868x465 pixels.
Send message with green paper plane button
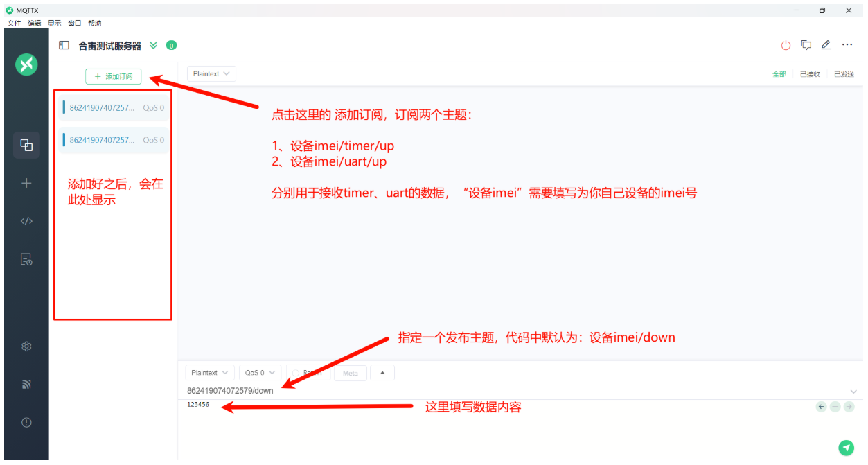click(846, 448)
